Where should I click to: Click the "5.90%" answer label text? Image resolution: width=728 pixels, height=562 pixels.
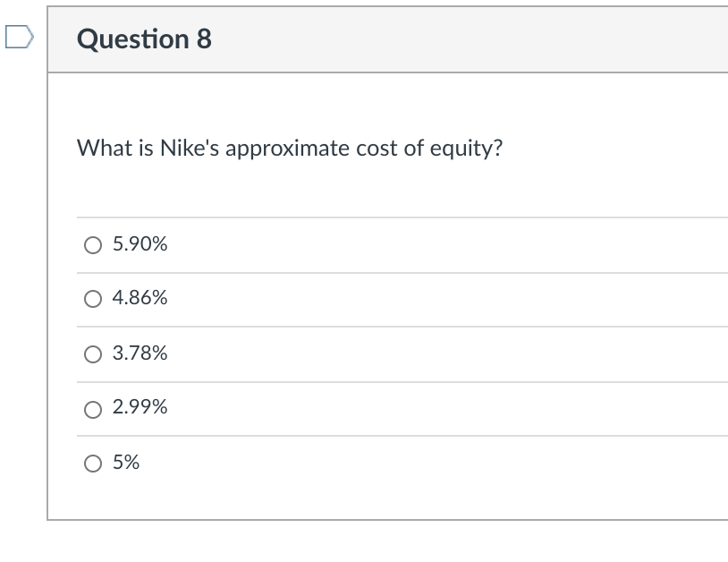pyautogui.click(x=140, y=244)
